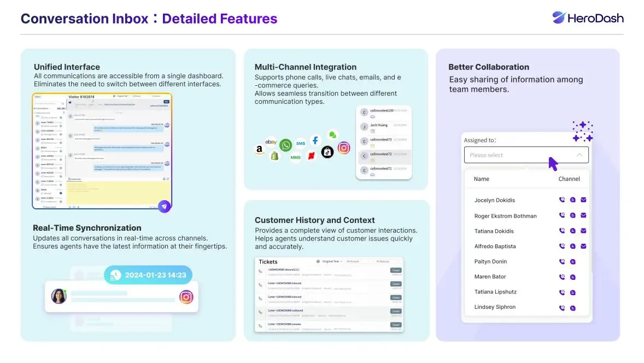Click the Visitor 8192874 chat title
Image resolution: width=644 pixels, height=363 pixels.
tap(81, 97)
